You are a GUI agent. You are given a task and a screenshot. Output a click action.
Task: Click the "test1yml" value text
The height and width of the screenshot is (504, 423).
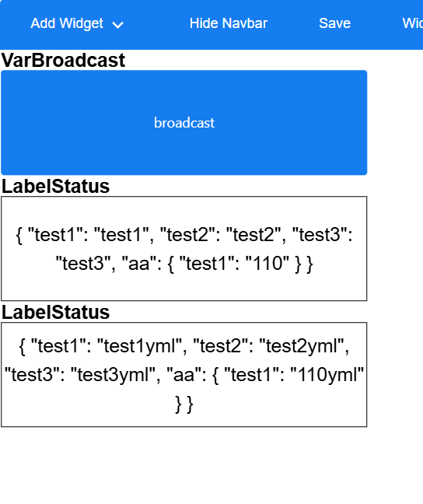(x=140, y=346)
